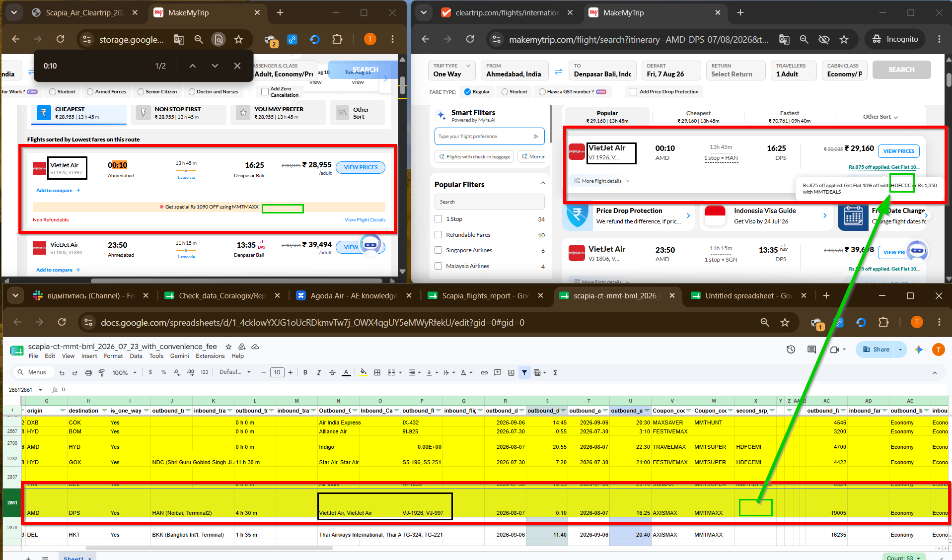This screenshot has height=560, width=952.
Task: Switch to the Scapia_flights_report browser tab
Action: 485,295
